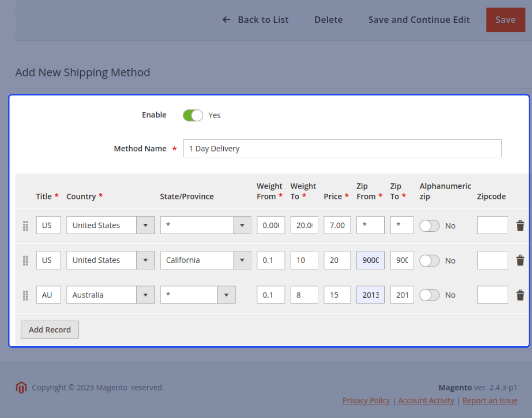Delete the Australia rate row
Viewport: 532px width, 418px height.
click(x=520, y=295)
